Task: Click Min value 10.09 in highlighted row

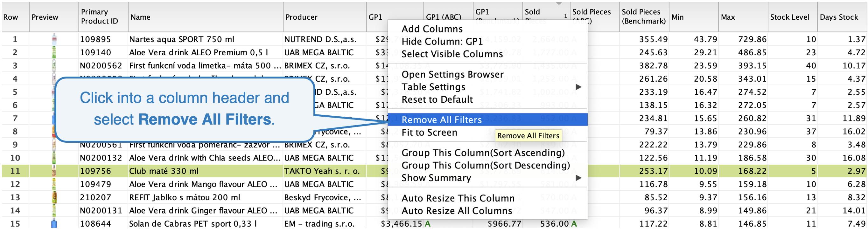Action: (705, 171)
